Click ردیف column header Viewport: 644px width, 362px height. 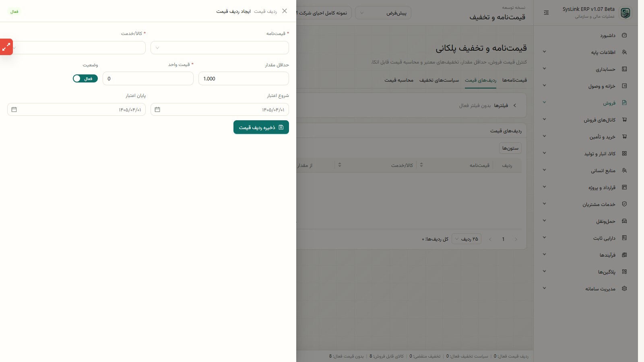pyautogui.click(x=507, y=165)
